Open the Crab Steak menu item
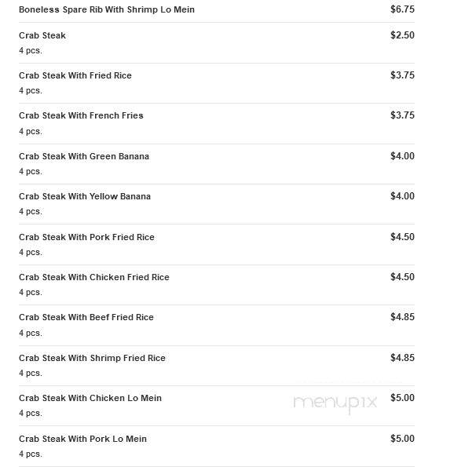 point(42,35)
